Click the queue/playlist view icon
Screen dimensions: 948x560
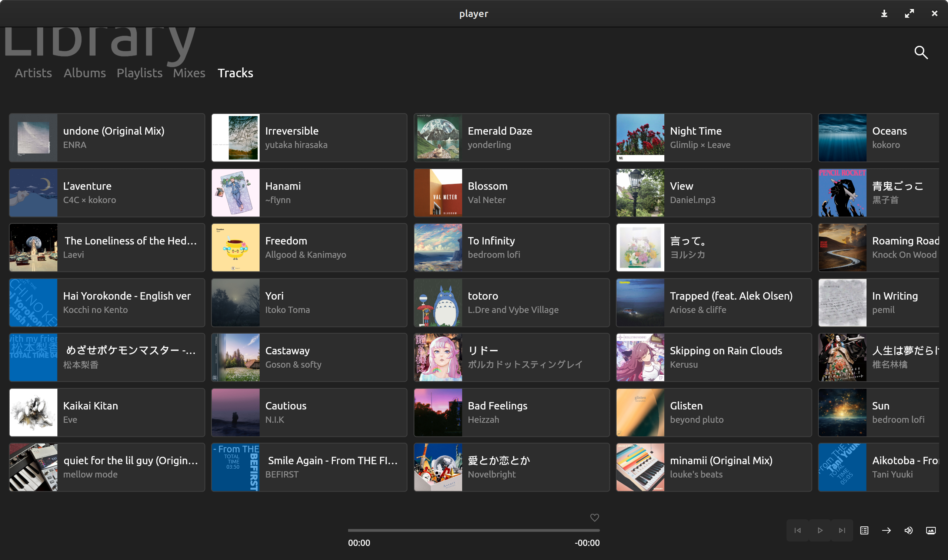[x=865, y=531]
